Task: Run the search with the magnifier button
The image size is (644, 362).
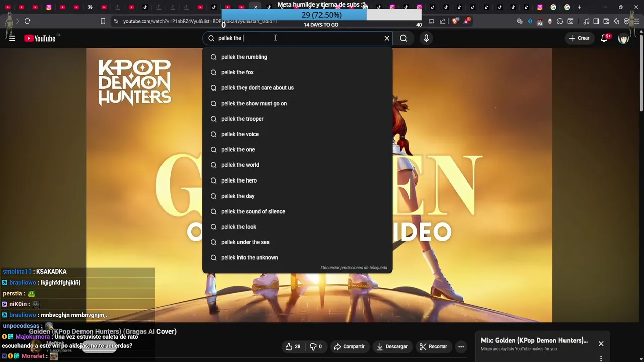Action: 404,38
